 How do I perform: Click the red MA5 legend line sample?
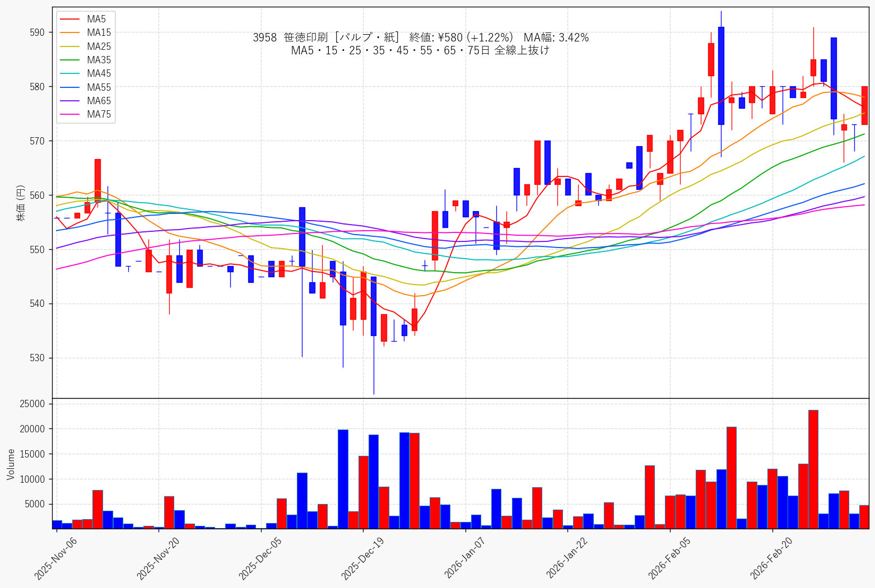click(x=71, y=20)
